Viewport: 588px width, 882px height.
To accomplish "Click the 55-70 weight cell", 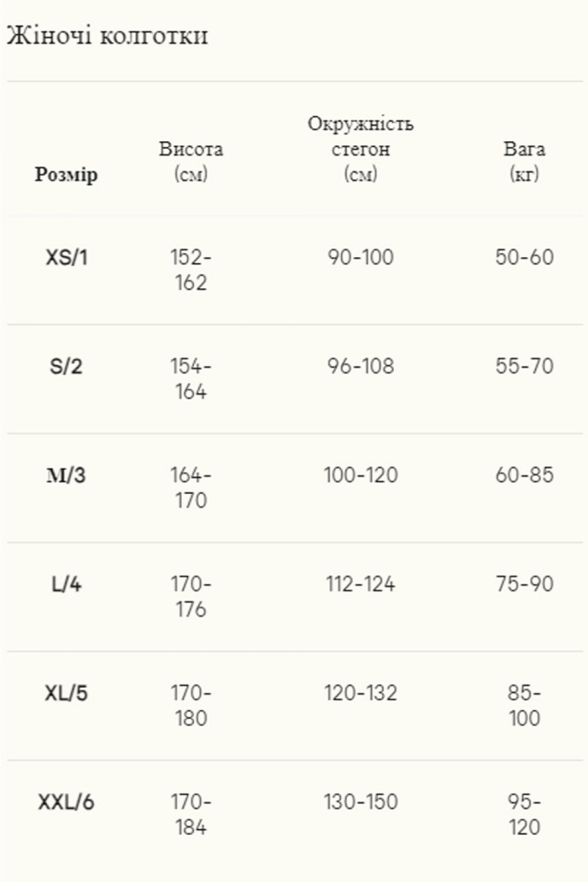I will click(x=524, y=366).
